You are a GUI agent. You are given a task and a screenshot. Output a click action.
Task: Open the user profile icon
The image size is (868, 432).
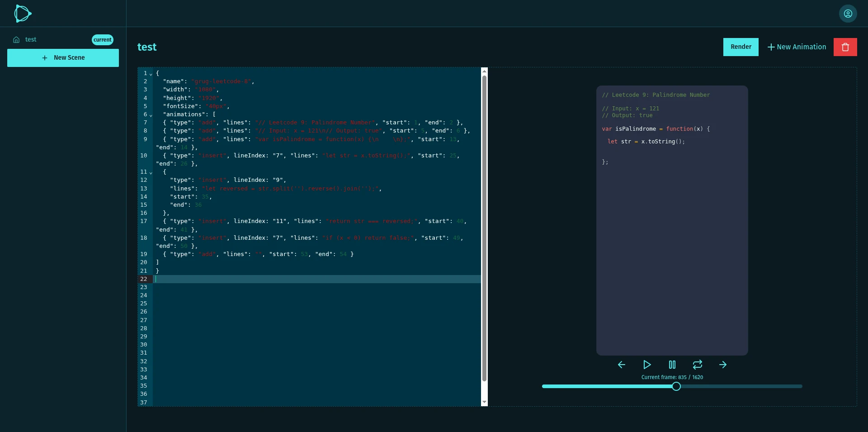pos(848,14)
